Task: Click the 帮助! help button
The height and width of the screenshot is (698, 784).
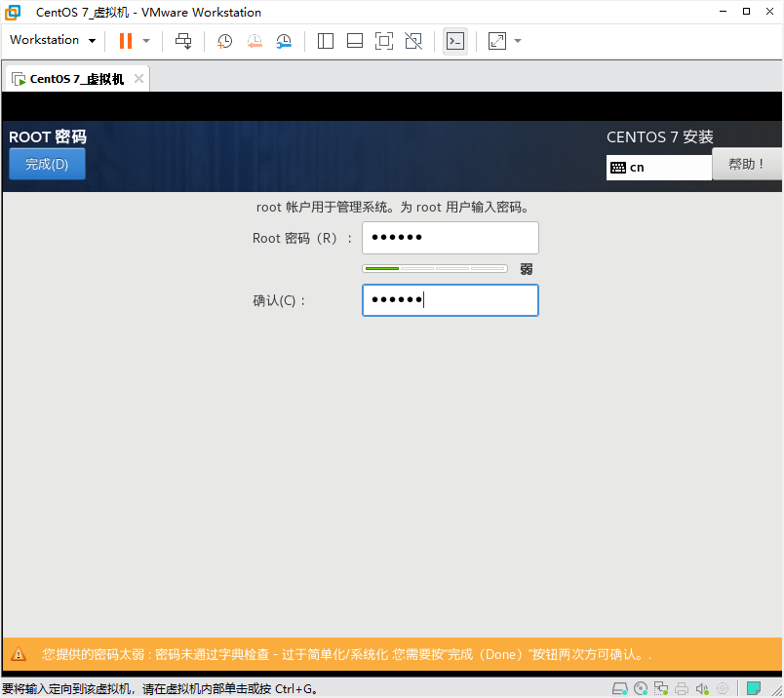Action: (x=746, y=164)
